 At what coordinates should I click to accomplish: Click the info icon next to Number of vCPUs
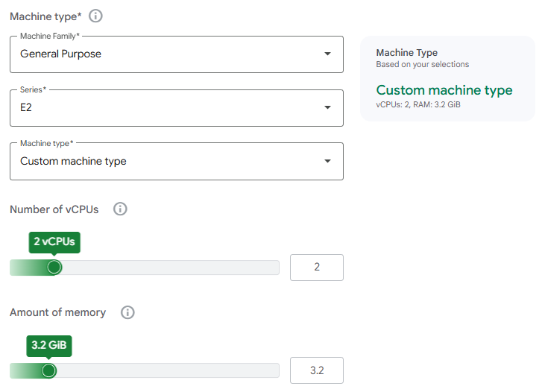[x=120, y=209]
